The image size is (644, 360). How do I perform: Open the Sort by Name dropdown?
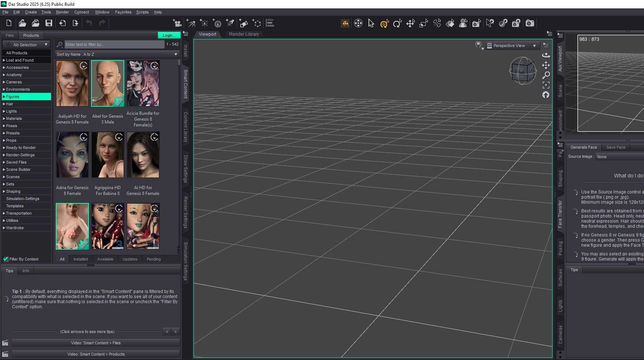(x=117, y=54)
